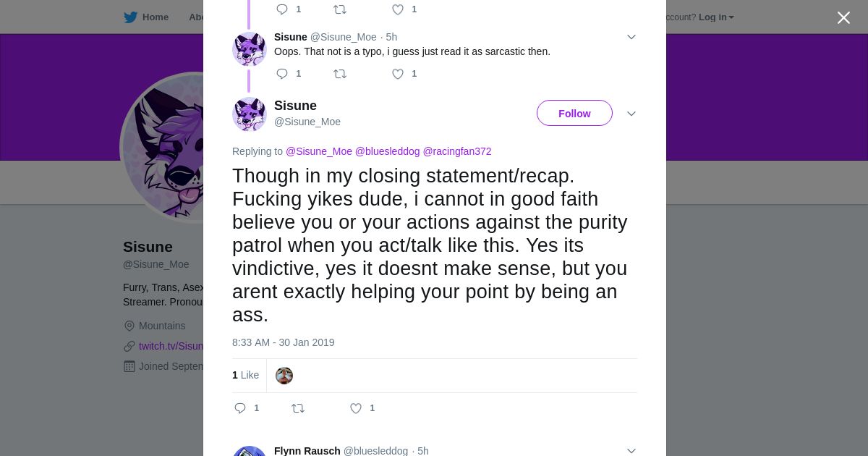Open "Oops" reply tweet options chevron
The image size is (868, 456).
(631, 37)
